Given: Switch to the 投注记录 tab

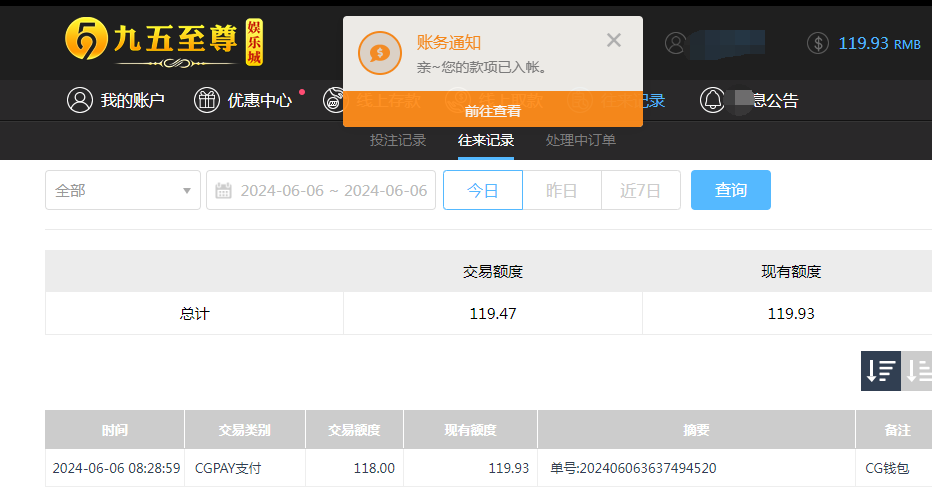Looking at the screenshot, I should coord(398,140).
